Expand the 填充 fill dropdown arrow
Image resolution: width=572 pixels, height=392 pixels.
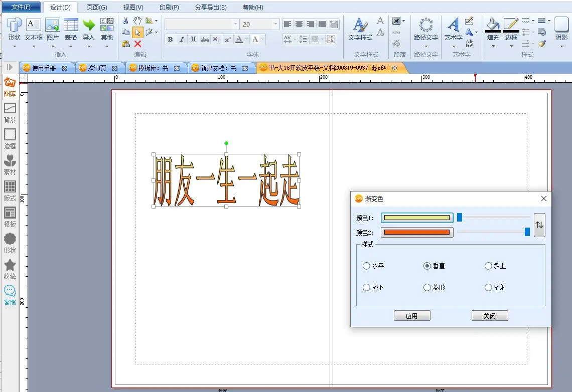[x=493, y=46]
